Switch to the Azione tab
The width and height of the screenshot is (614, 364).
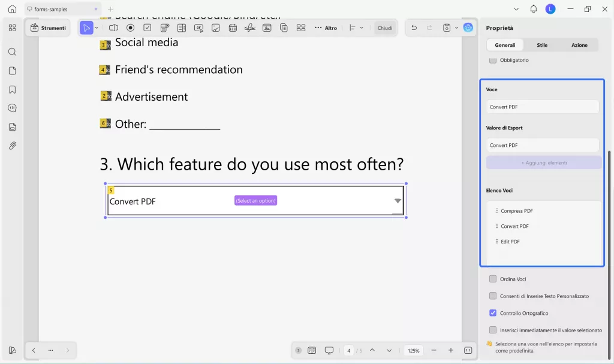pos(579,45)
